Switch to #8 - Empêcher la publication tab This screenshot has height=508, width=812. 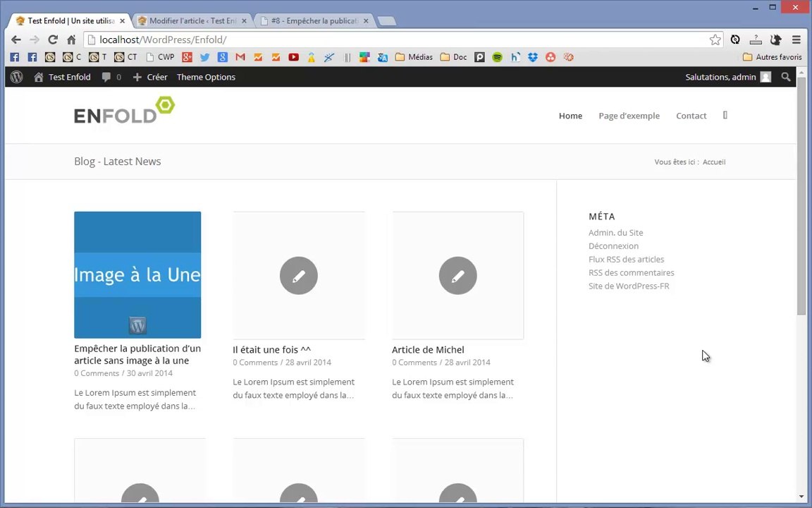click(x=314, y=20)
